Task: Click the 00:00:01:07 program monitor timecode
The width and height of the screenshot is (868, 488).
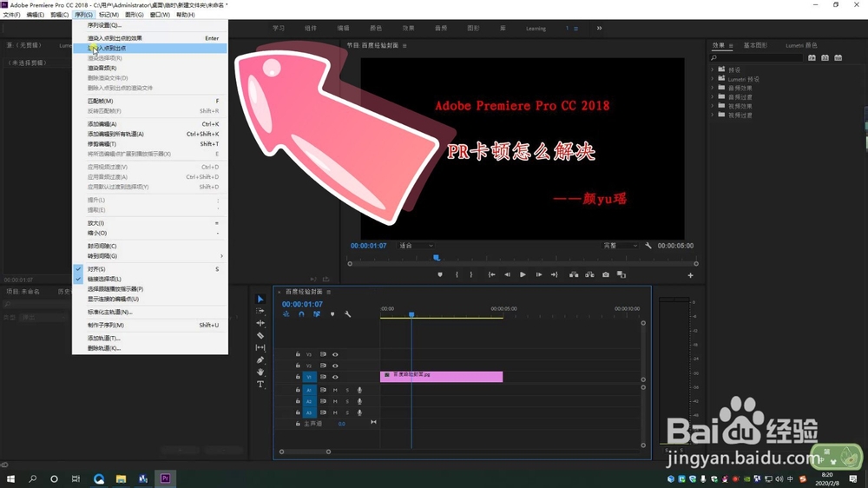Action: (368, 246)
